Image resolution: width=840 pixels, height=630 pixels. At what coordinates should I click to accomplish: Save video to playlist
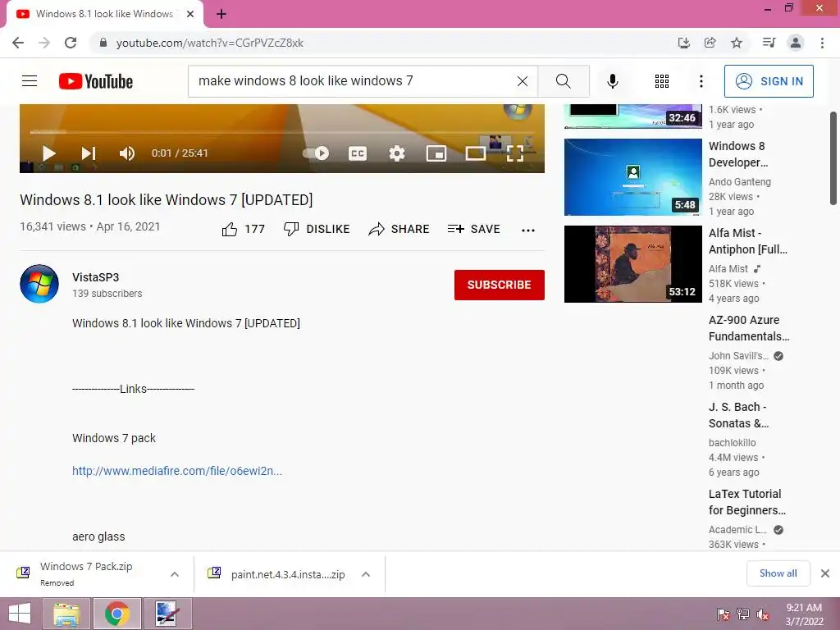(473, 230)
